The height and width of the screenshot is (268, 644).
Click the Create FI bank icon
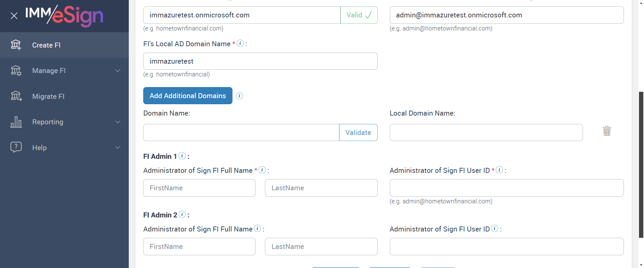(16, 45)
